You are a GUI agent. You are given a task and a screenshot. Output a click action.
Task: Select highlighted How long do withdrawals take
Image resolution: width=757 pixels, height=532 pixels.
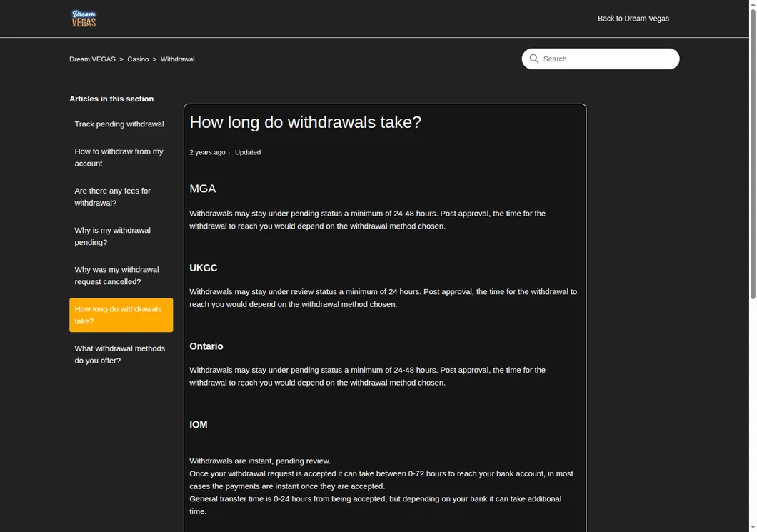click(x=121, y=315)
